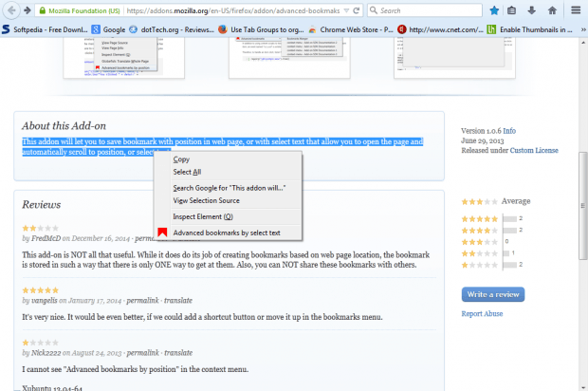Viewport: 588px width, 391px height.
Task: Click the green padlock site identity icon
Action: tap(43, 10)
